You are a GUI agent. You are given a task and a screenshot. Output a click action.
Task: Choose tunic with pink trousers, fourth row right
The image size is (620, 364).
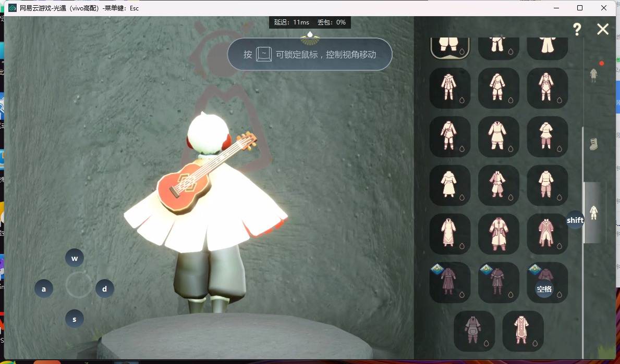pos(547,185)
